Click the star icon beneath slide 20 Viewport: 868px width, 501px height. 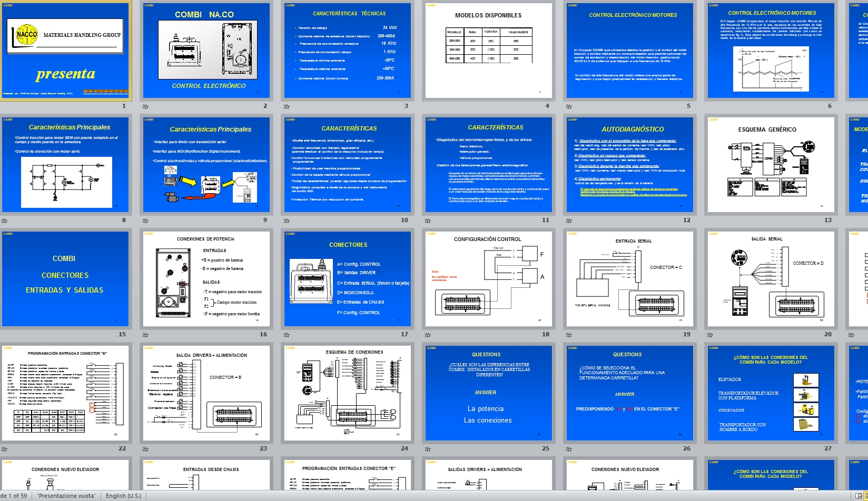tap(710, 335)
